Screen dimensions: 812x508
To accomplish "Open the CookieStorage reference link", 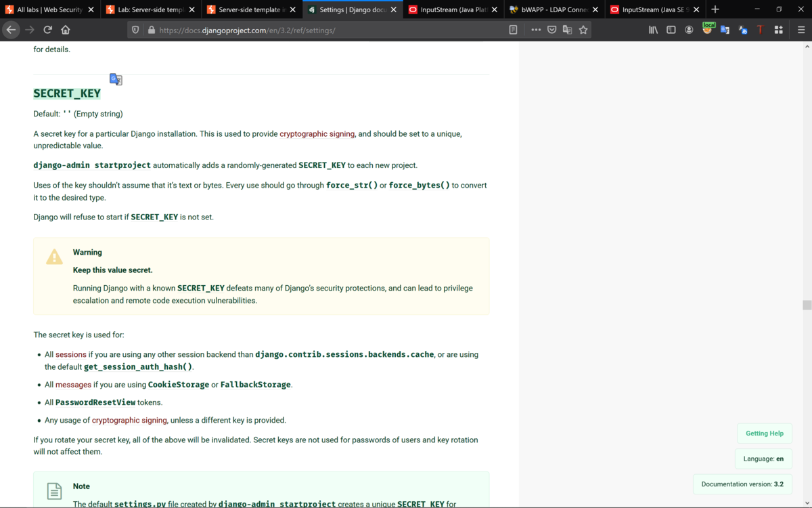I will 179,384.
